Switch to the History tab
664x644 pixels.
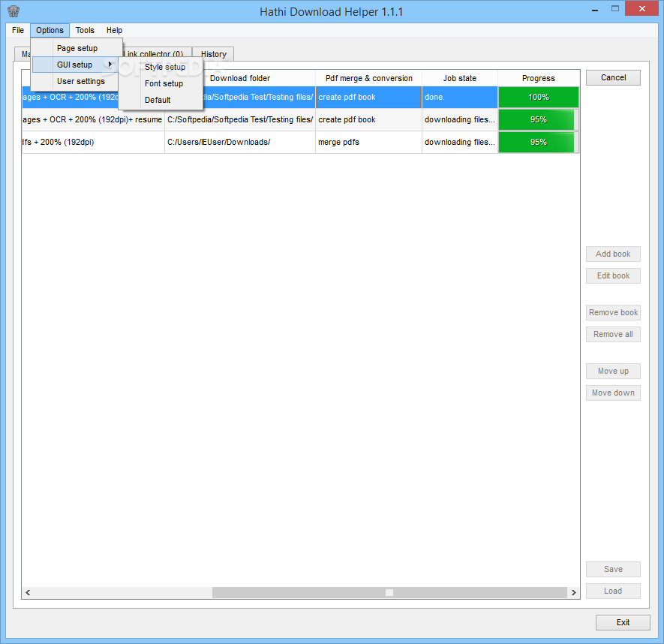tap(213, 54)
